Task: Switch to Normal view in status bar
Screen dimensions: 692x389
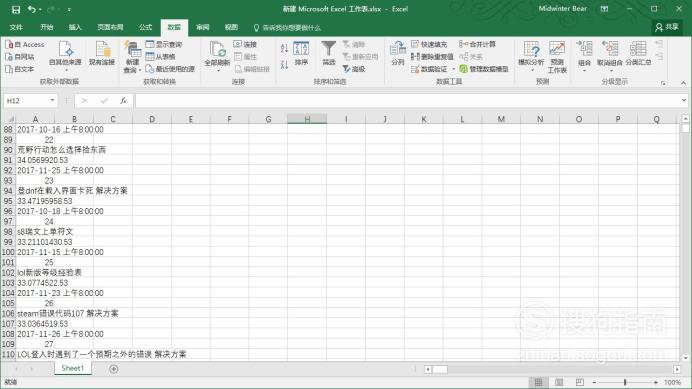Action: (x=538, y=382)
